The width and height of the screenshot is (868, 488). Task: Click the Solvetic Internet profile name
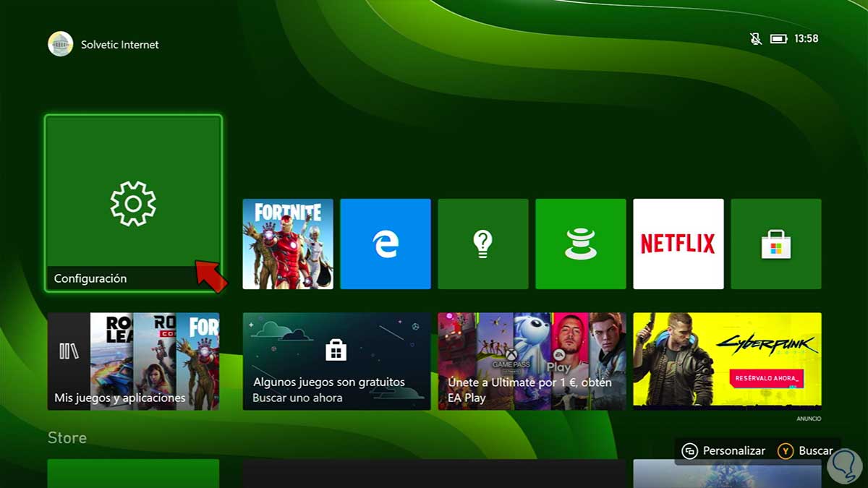click(120, 44)
